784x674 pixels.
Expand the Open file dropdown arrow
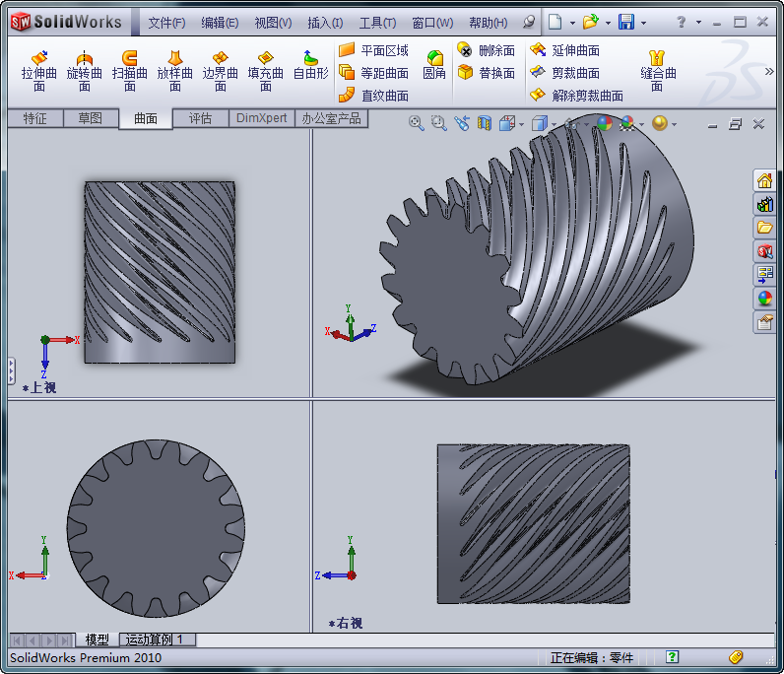tap(608, 23)
